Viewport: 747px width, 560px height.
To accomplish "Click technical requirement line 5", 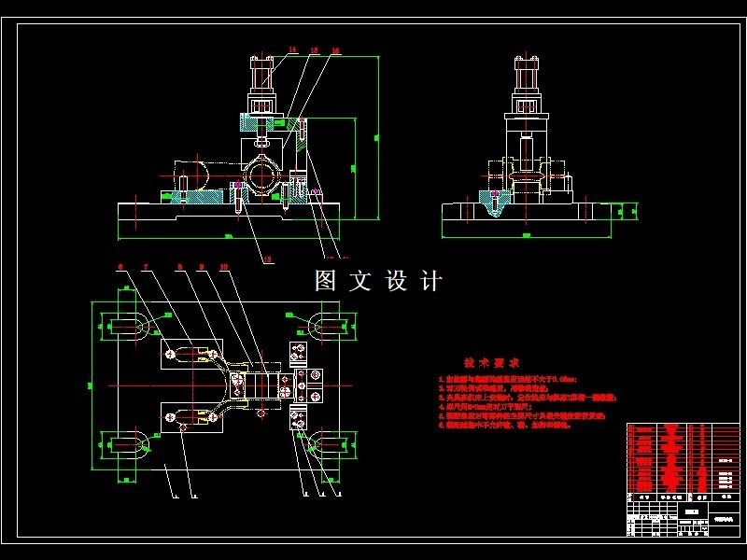I will coord(522,416).
